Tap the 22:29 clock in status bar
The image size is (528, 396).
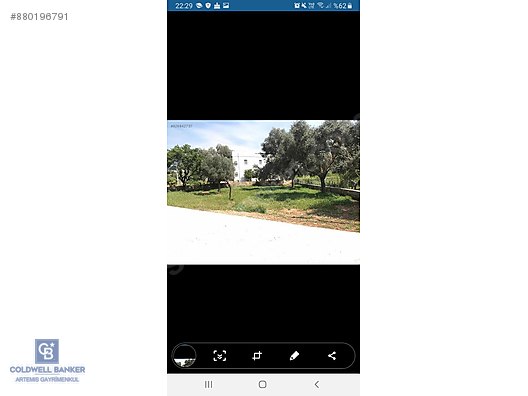(184, 5)
